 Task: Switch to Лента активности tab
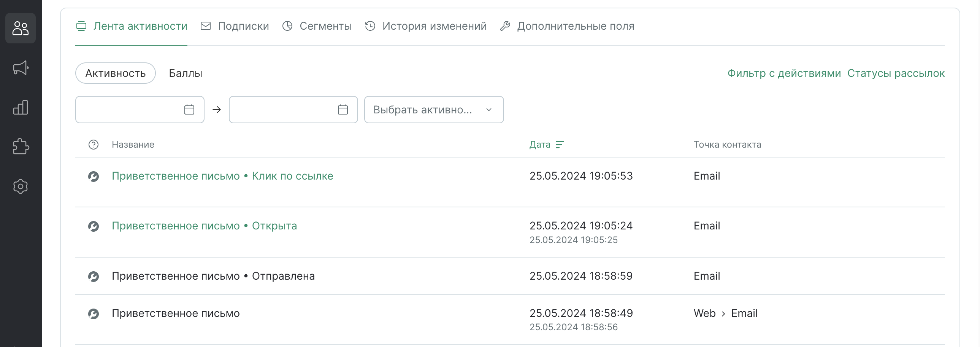pos(132,26)
